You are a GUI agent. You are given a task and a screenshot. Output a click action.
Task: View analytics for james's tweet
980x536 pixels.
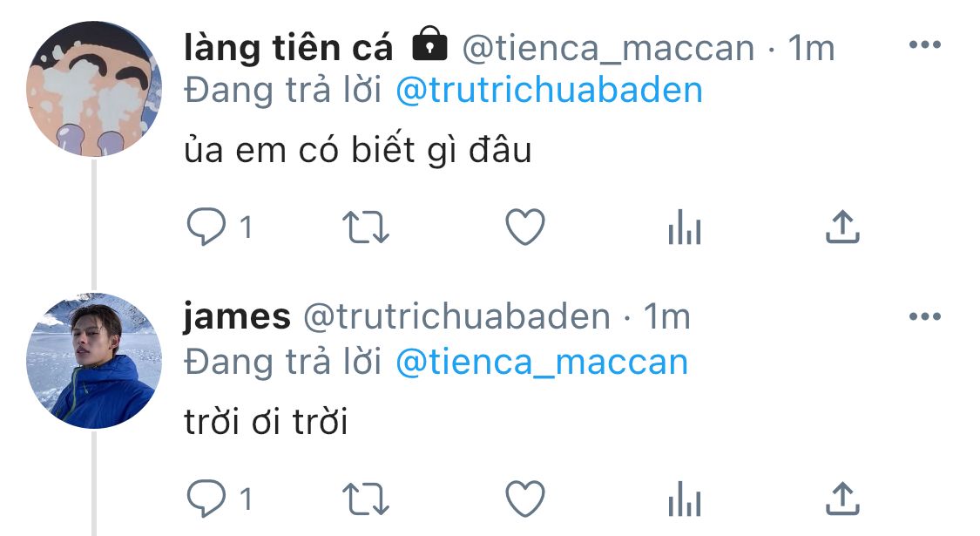point(684,501)
